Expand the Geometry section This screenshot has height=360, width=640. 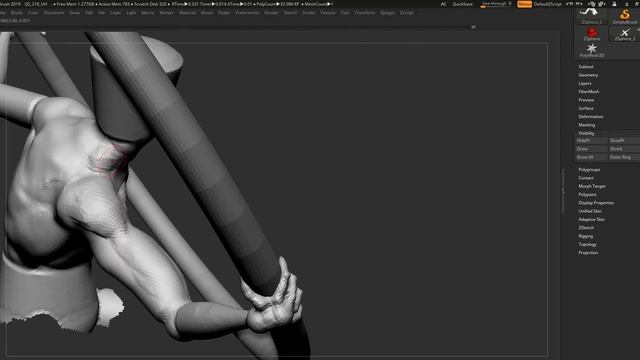click(588, 75)
